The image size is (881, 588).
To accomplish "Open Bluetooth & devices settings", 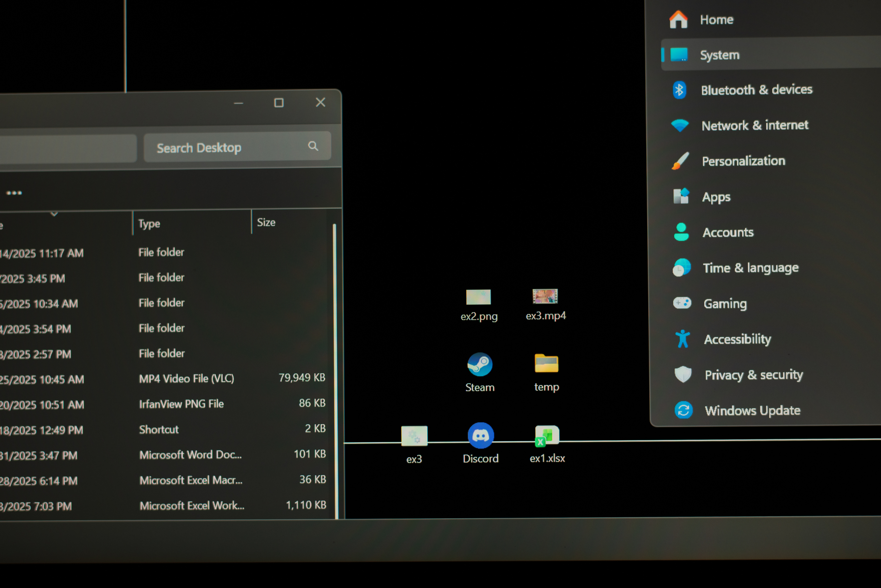I will [756, 90].
